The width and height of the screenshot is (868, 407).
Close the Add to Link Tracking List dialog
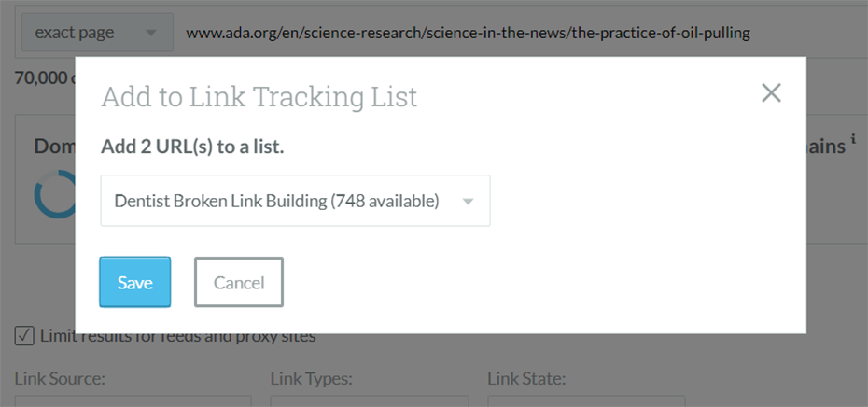point(771,93)
